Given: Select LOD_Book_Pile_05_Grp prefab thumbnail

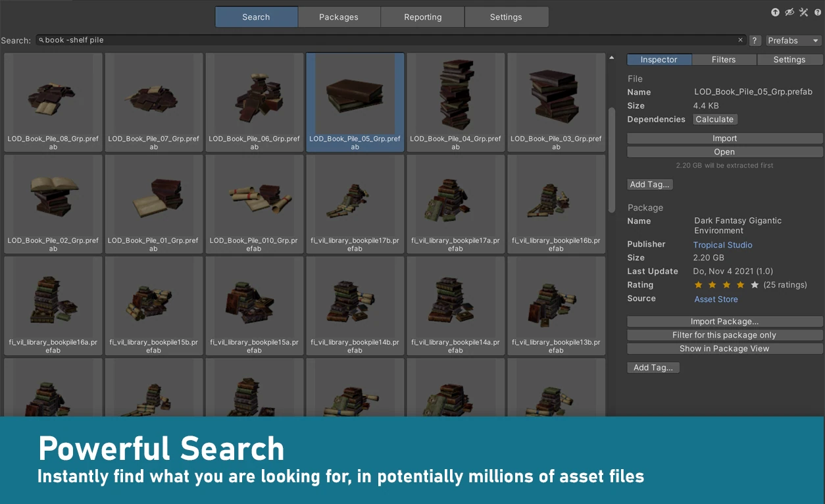Looking at the screenshot, I should [x=355, y=103].
